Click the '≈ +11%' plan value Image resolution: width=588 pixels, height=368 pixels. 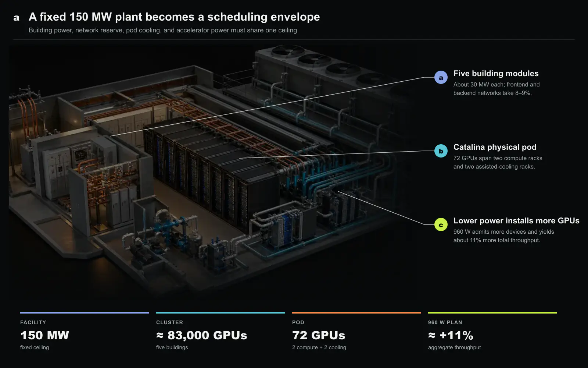point(451,335)
